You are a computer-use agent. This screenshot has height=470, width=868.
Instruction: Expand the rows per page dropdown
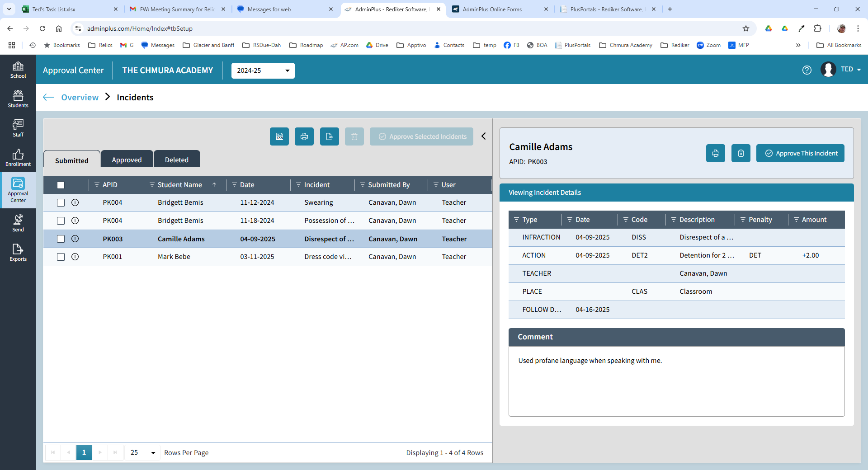pos(143,452)
